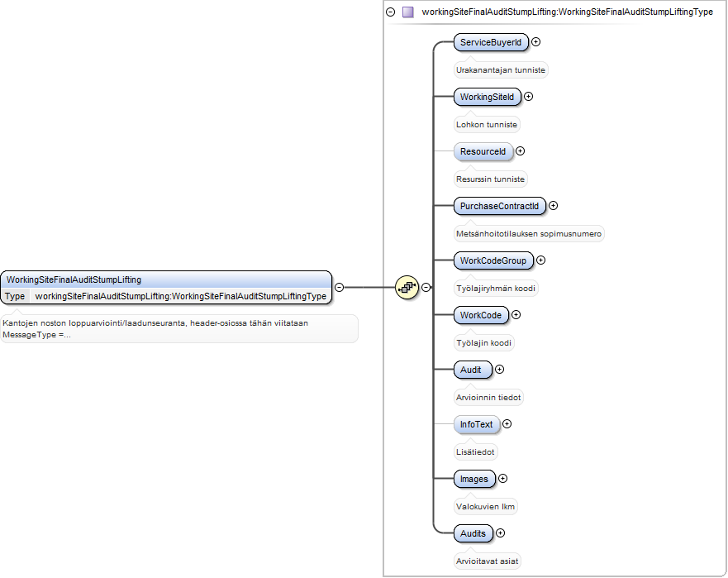Expand the Images element
728x578 pixels.
point(502,479)
